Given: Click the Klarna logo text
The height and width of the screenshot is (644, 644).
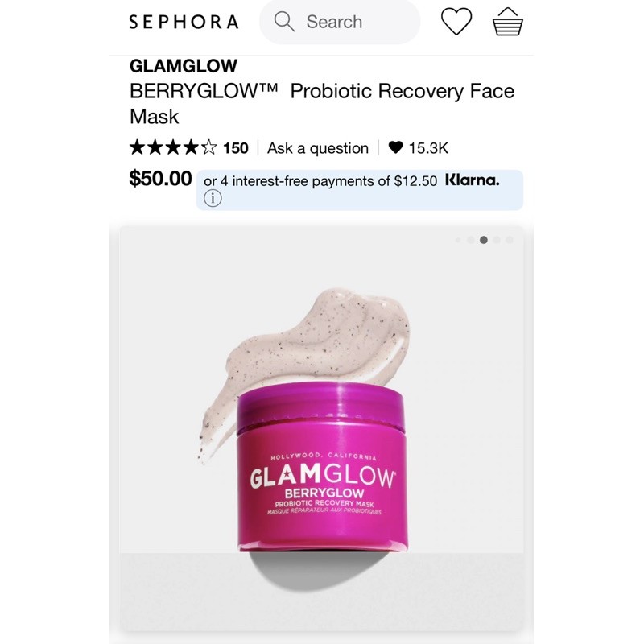Looking at the screenshot, I should pos(473,180).
